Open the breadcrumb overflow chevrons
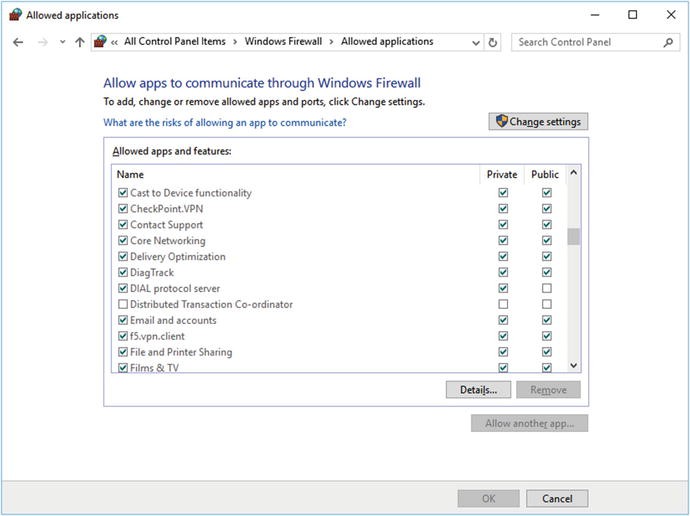 coord(114,42)
